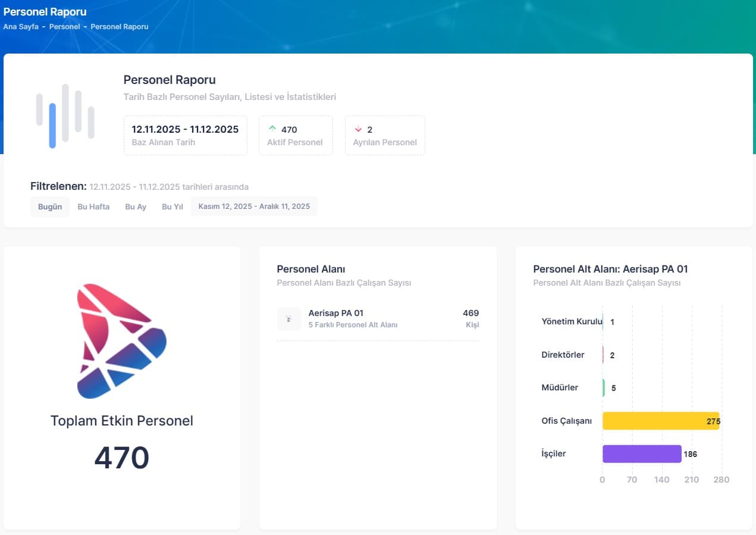Click the Personel Raporu breadcrumb entry

tap(119, 26)
